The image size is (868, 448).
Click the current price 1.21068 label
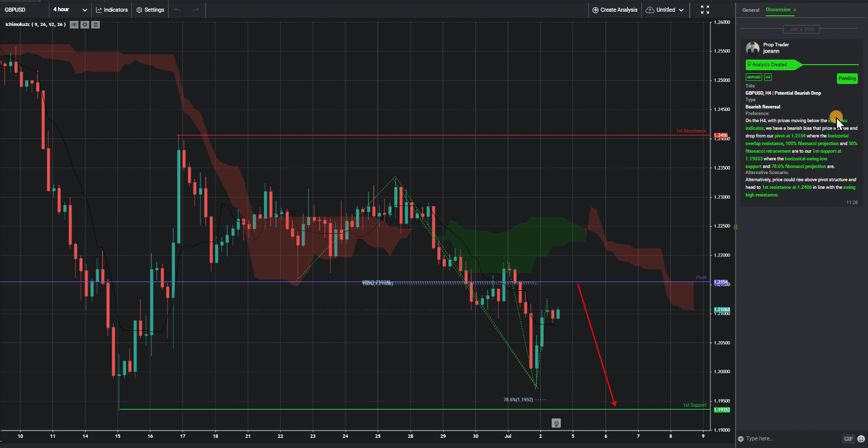tap(722, 310)
